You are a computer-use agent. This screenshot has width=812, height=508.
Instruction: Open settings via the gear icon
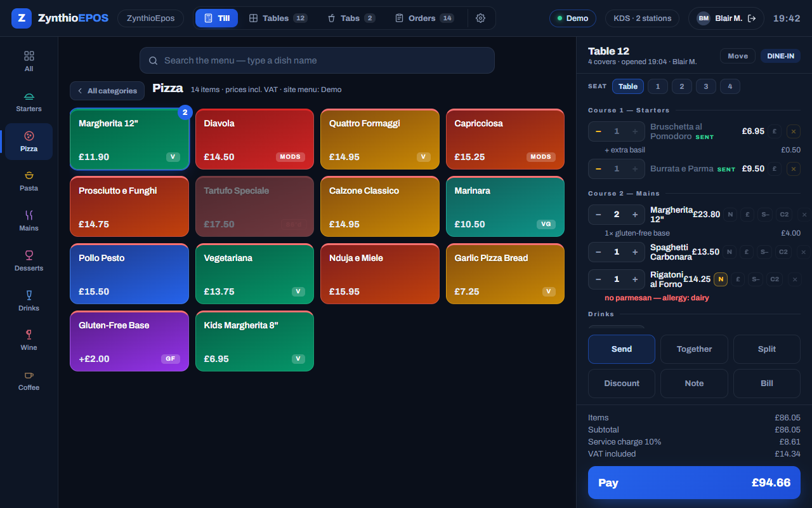tap(480, 18)
